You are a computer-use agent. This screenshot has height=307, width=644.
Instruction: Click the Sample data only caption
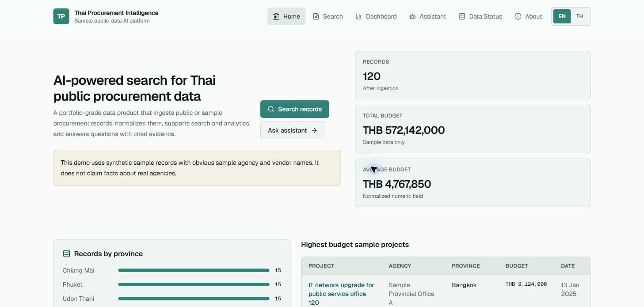[x=384, y=142]
